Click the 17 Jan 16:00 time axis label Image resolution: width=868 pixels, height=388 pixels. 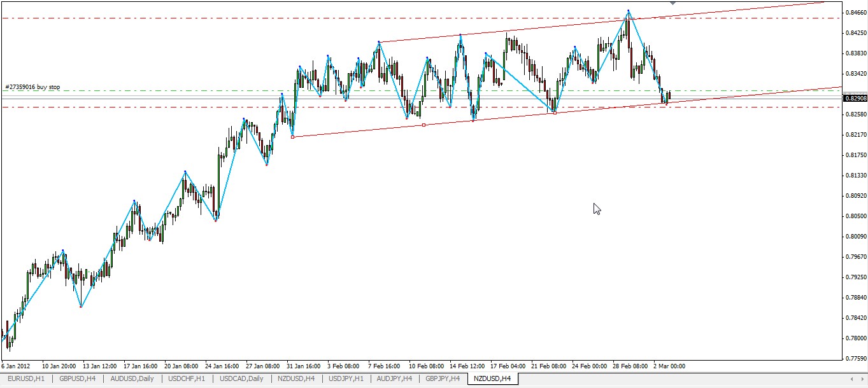coord(140,366)
